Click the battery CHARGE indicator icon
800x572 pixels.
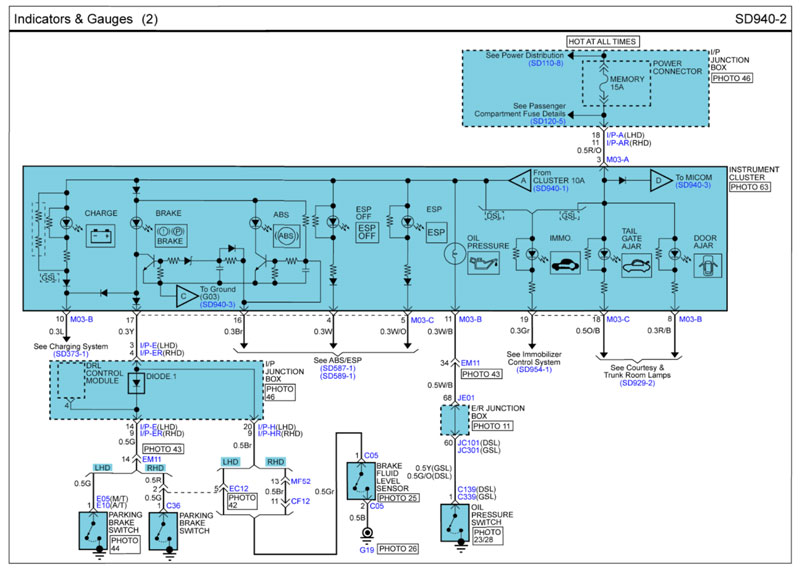(101, 239)
